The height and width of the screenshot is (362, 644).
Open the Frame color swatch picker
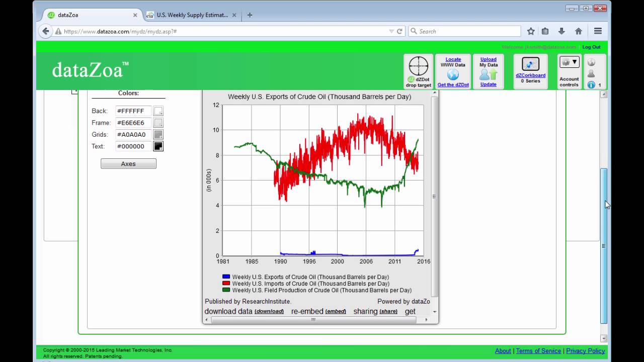(x=158, y=123)
